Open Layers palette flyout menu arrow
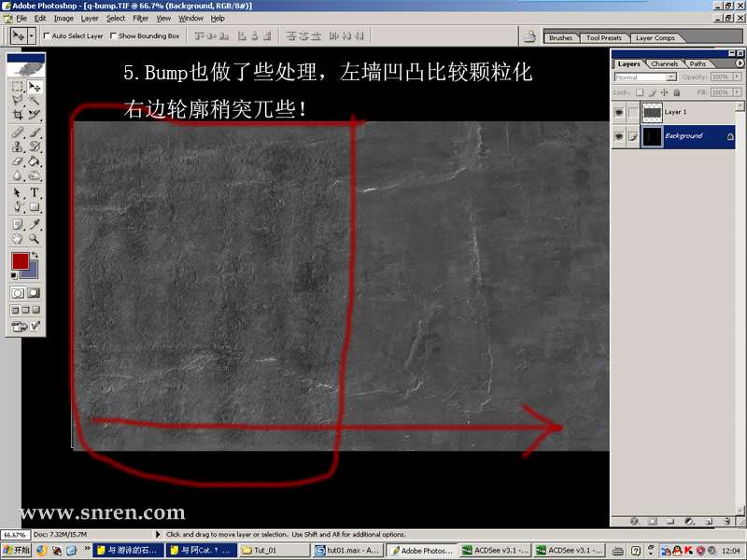 [740, 63]
